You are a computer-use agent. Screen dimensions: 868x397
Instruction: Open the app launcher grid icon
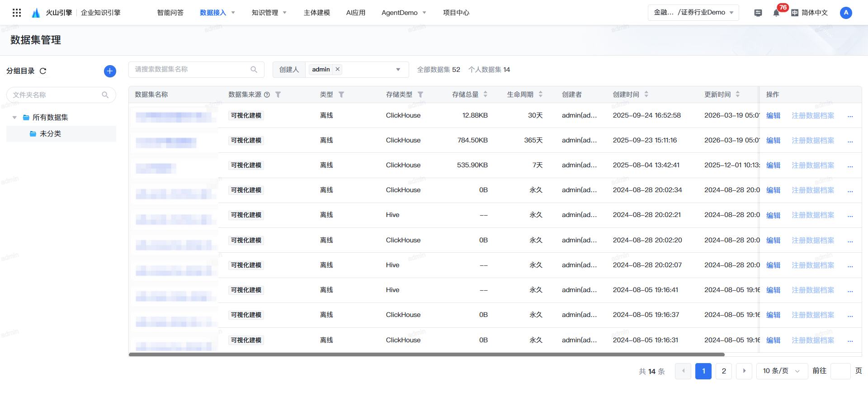[x=17, y=13]
